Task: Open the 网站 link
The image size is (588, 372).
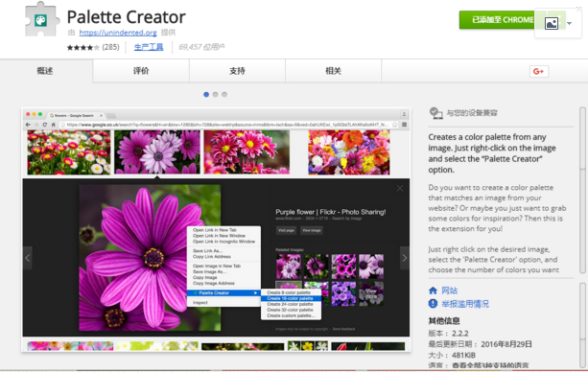Action: click(449, 291)
